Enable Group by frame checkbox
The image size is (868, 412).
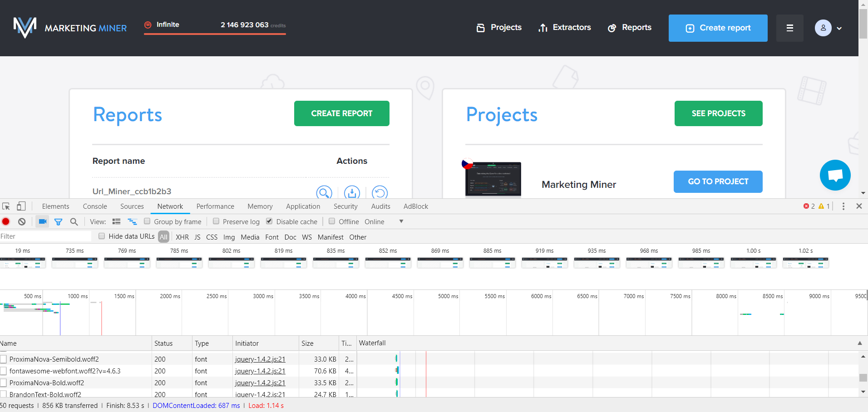(x=147, y=221)
